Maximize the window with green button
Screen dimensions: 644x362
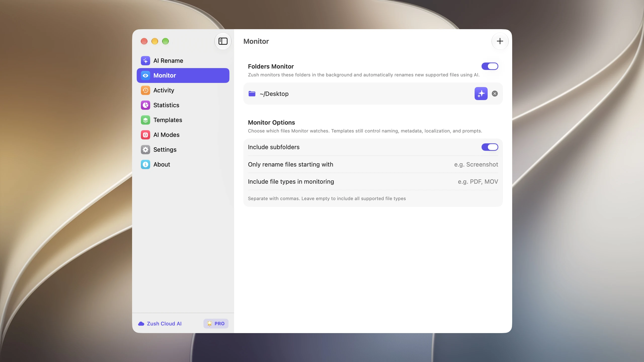[166, 41]
